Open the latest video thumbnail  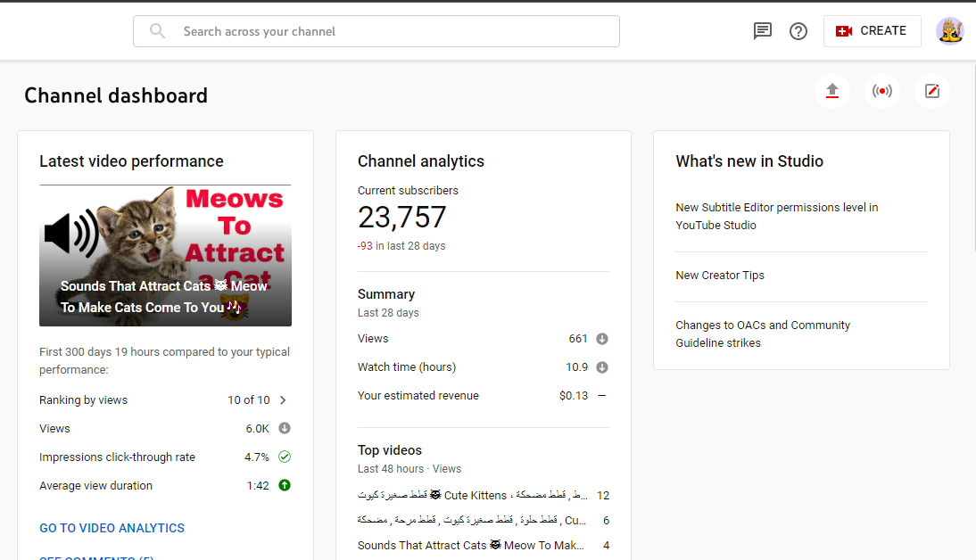[166, 255]
